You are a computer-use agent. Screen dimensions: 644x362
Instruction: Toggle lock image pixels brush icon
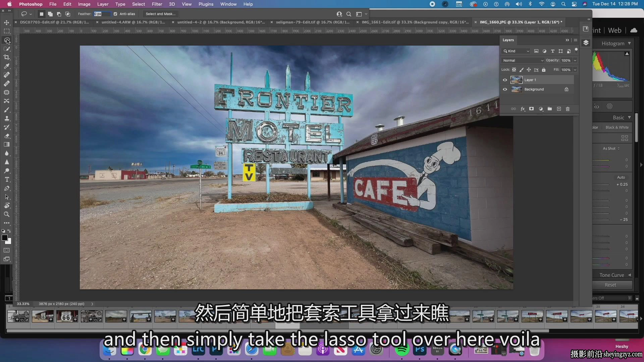click(521, 70)
